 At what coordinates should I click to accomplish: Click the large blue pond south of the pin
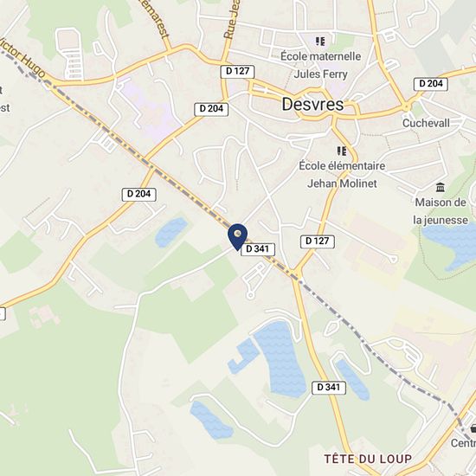point(280,359)
